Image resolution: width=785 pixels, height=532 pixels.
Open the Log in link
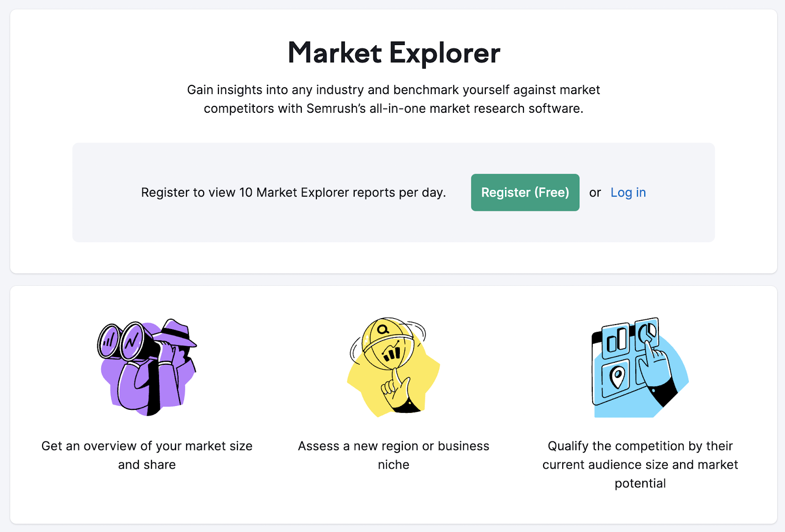[628, 193]
